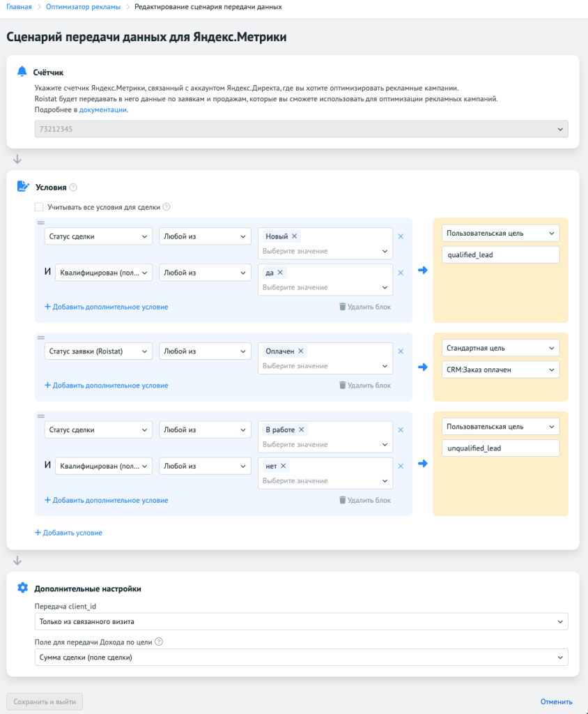Remove the 'Оплачен' value tag
Image resolution: width=588 pixels, height=714 pixels.
click(301, 351)
